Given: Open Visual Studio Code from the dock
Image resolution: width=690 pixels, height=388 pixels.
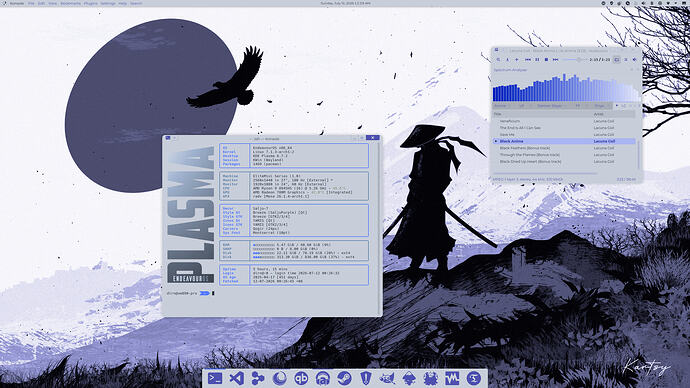Looking at the screenshot, I should pos(236,378).
